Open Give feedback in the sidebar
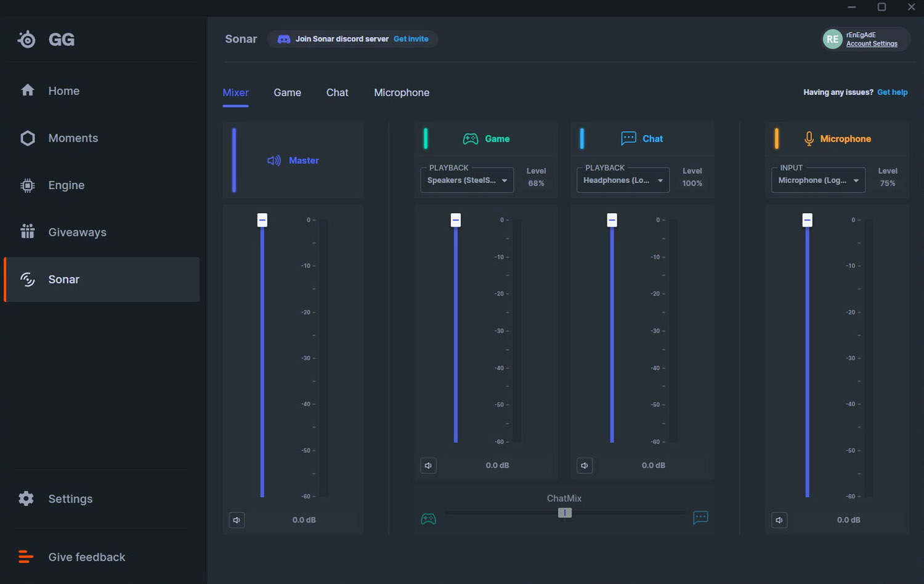The image size is (924, 584). tap(102, 557)
